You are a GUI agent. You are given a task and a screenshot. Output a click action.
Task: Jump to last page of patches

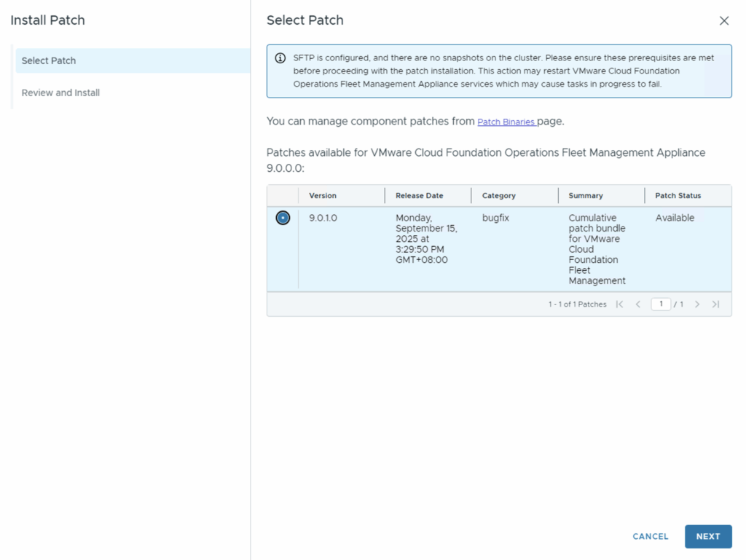click(715, 304)
